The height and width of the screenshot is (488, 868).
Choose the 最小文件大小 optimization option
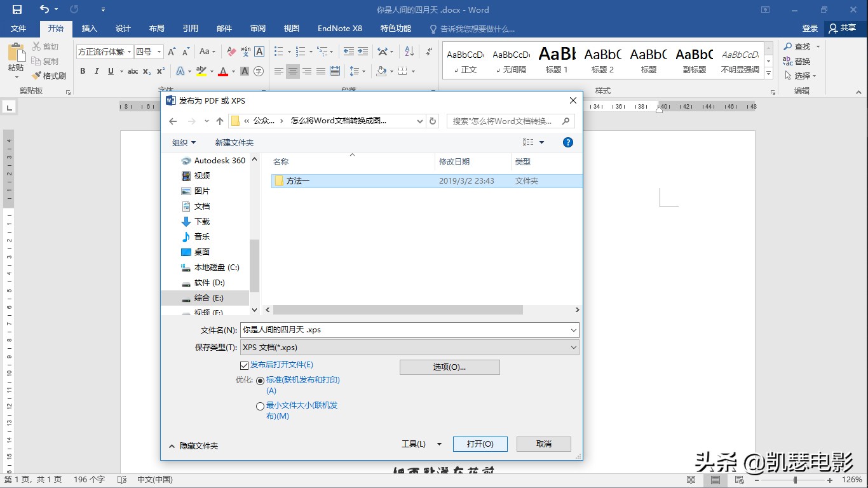[260, 406]
